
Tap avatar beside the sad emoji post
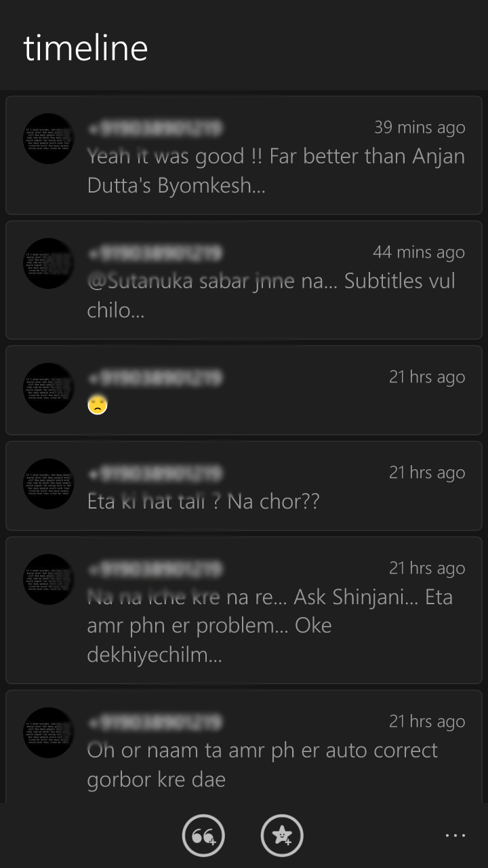[x=48, y=388]
